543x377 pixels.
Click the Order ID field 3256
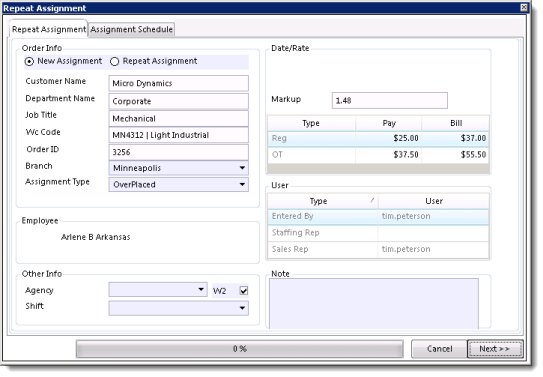(178, 152)
